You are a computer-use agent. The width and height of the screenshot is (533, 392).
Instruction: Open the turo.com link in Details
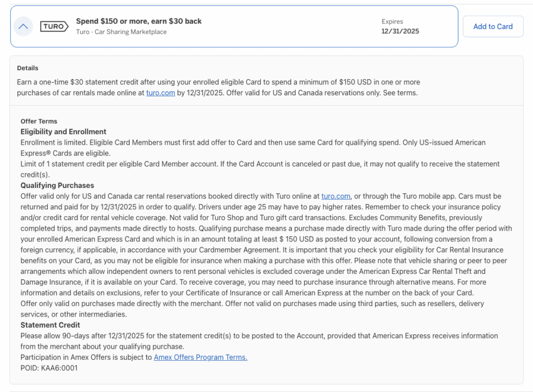tap(160, 93)
